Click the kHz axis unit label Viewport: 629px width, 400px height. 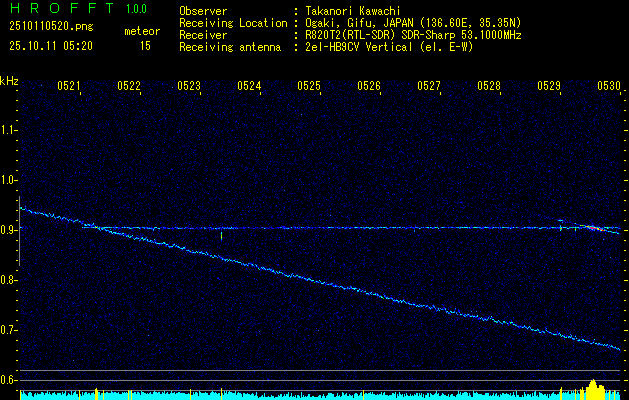tap(10, 81)
